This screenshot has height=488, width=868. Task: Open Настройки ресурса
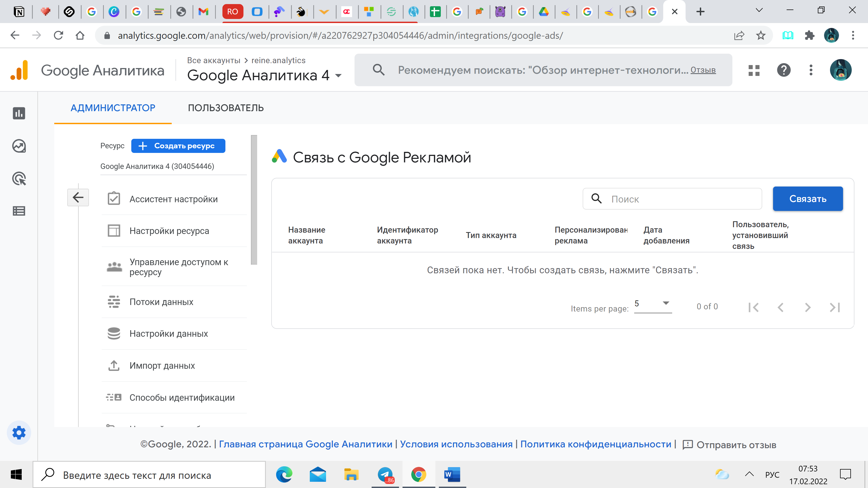tap(174, 231)
